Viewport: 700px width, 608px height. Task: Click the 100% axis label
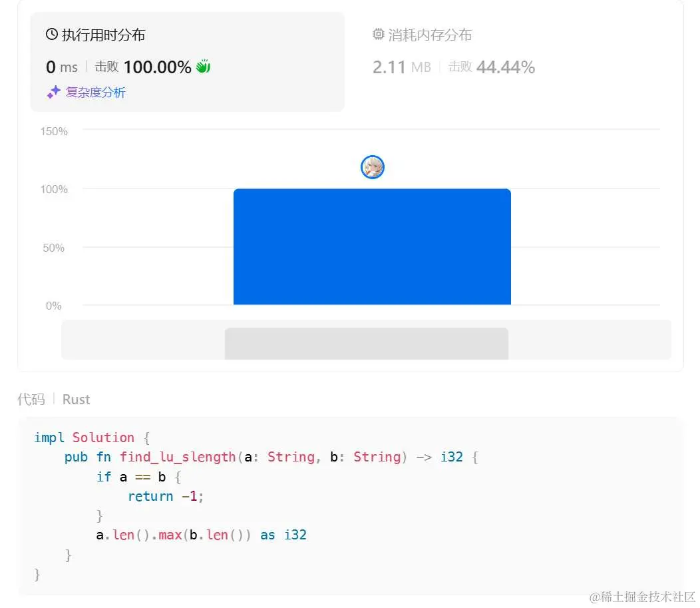click(x=54, y=189)
